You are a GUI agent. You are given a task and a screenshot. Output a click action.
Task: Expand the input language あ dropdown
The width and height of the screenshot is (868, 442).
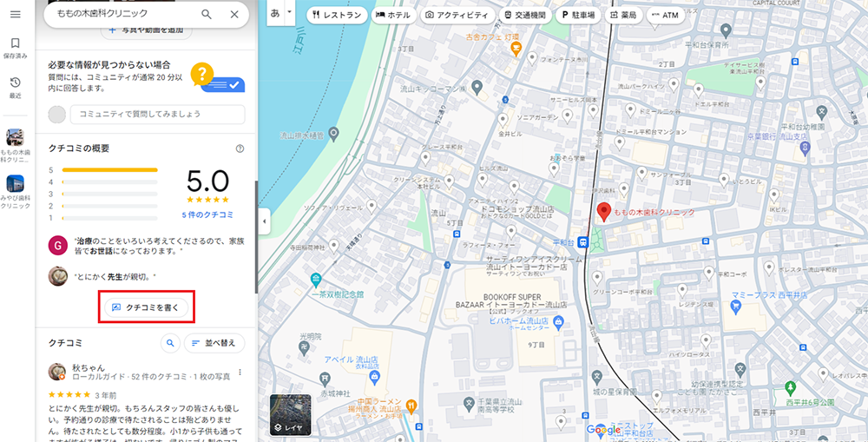pyautogui.click(x=280, y=14)
